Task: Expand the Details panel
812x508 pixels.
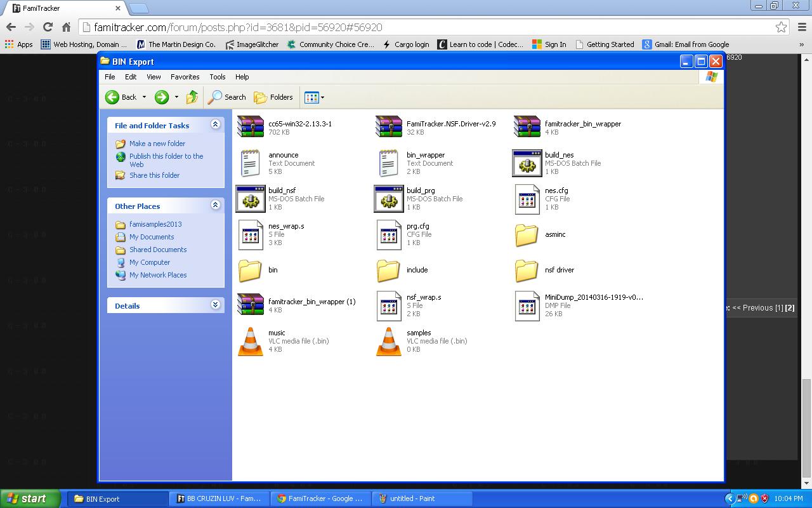Action: [215, 305]
